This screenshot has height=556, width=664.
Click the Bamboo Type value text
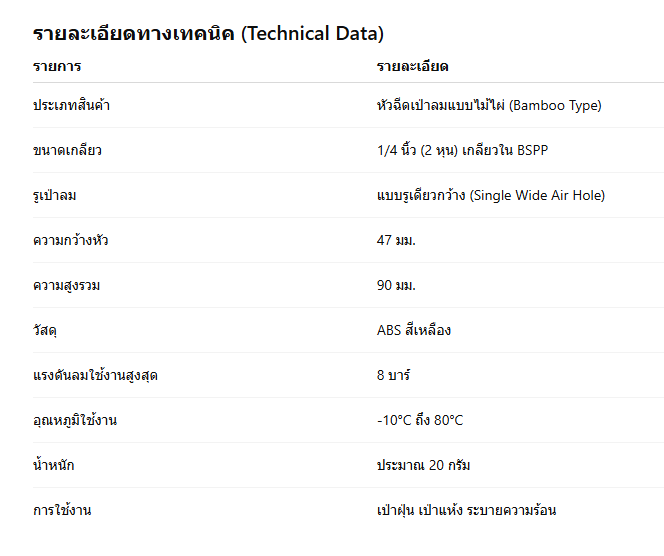pyautogui.click(x=489, y=105)
